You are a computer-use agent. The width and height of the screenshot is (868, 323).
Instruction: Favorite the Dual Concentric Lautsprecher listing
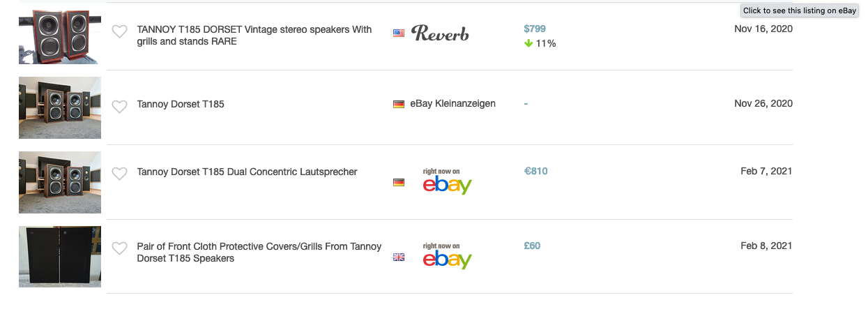(x=120, y=174)
